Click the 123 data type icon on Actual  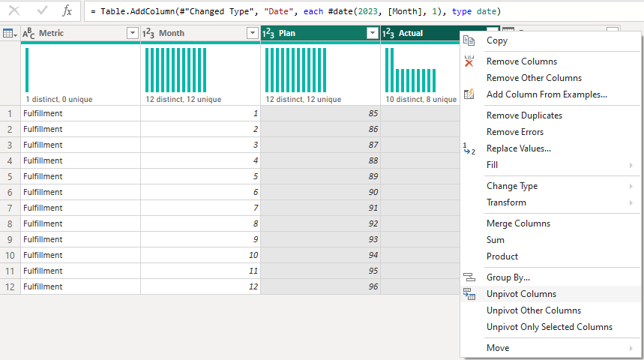388,33
